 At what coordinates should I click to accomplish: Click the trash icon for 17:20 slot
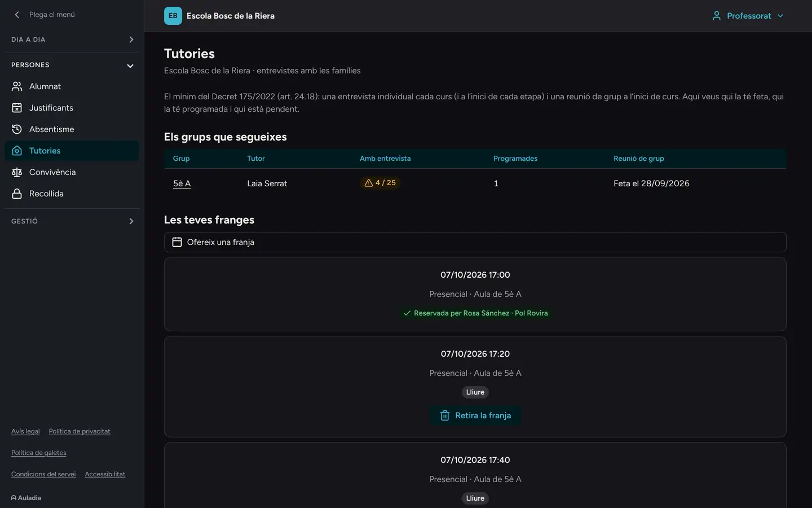pos(445,415)
